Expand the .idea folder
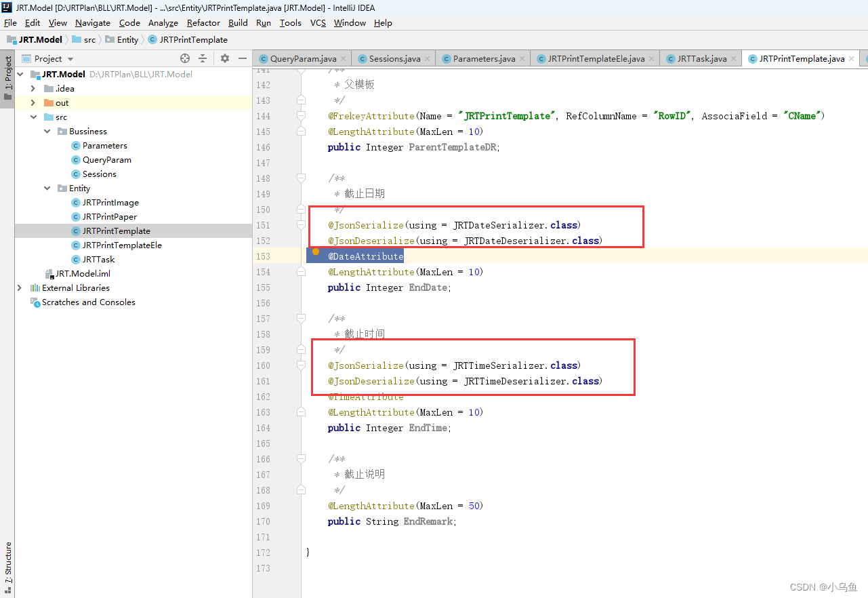 tap(33, 89)
